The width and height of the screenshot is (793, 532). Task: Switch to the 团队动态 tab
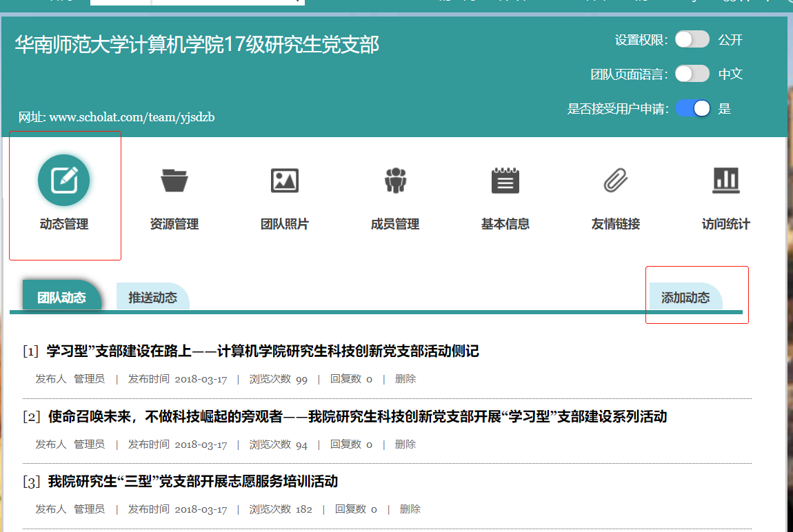[61, 298]
